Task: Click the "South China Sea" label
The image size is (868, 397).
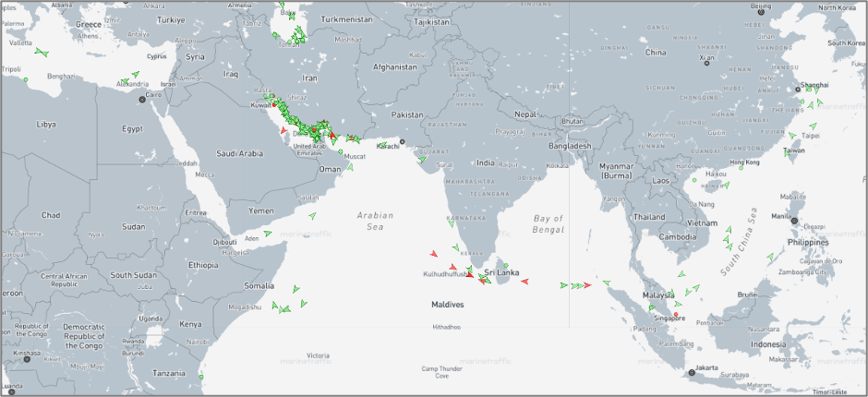Action: coord(739,241)
